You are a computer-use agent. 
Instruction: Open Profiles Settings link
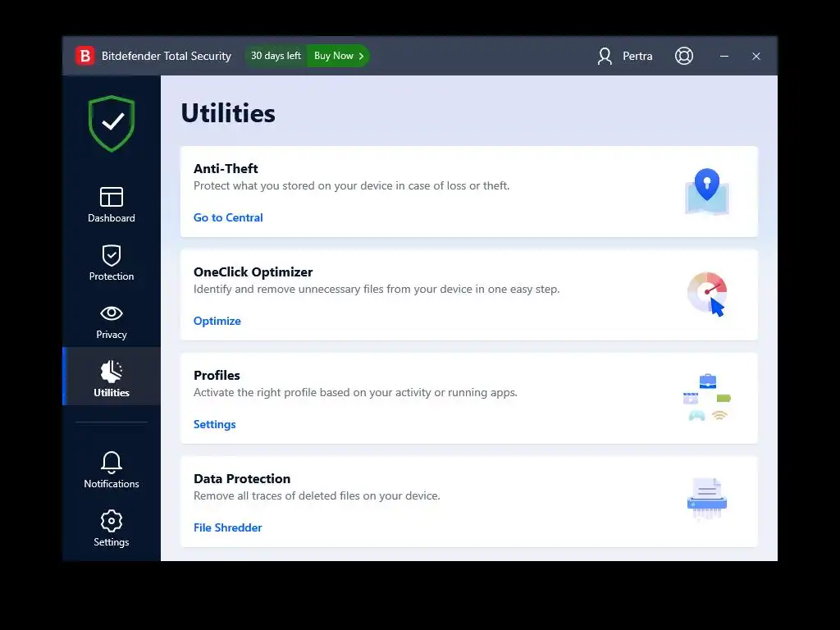click(x=214, y=424)
